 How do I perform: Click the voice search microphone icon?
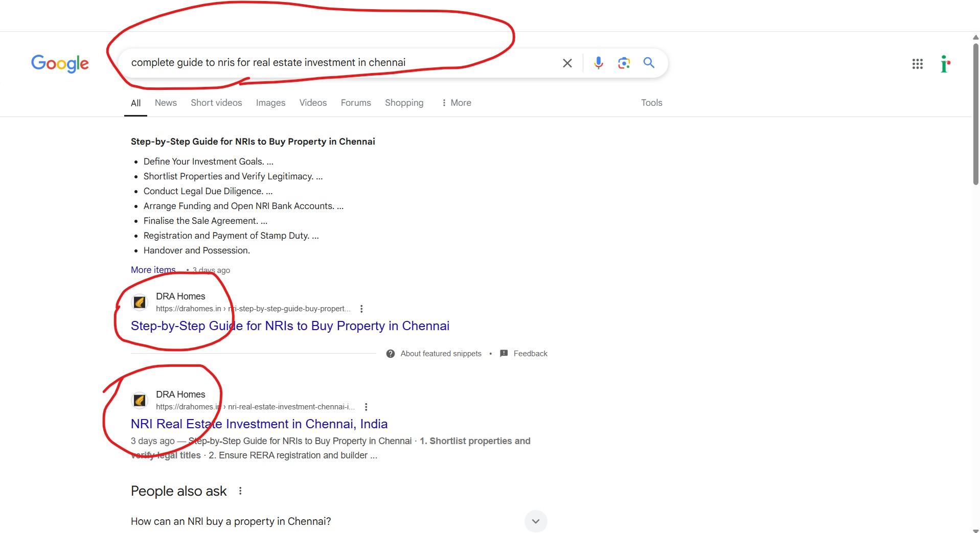tap(598, 63)
